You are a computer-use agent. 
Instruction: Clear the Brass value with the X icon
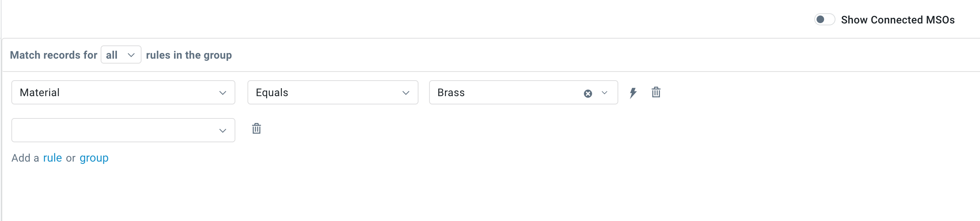pos(588,93)
